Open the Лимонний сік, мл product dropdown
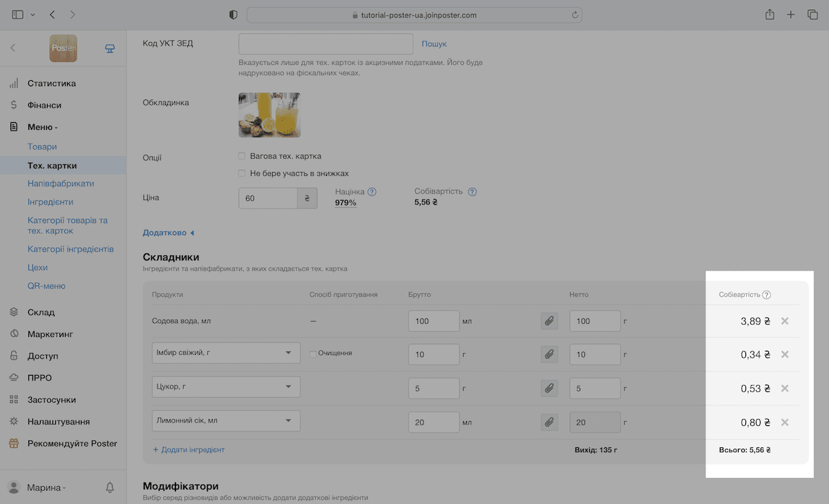The height and width of the screenshot is (504, 829). pos(226,420)
